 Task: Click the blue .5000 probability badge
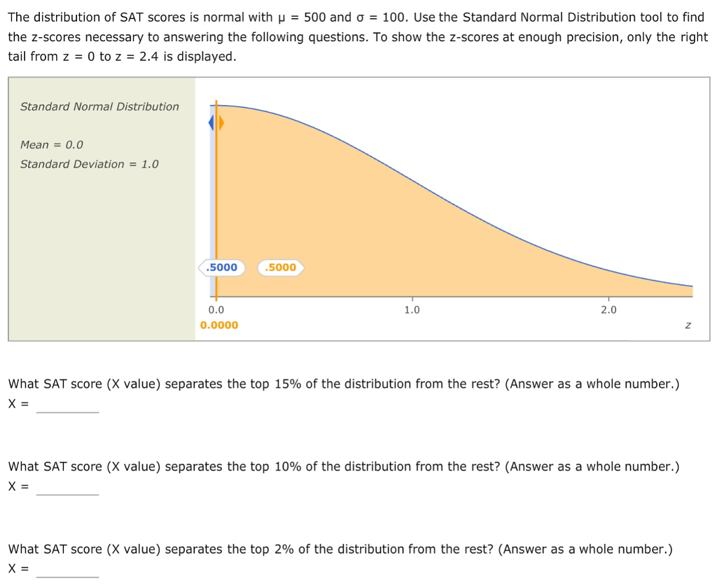tap(221, 267)
